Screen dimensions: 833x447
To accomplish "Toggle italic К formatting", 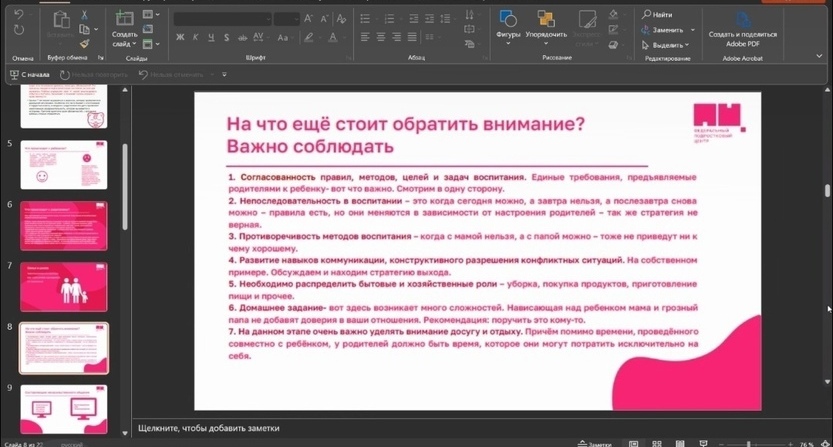I will tap(196, 37).
